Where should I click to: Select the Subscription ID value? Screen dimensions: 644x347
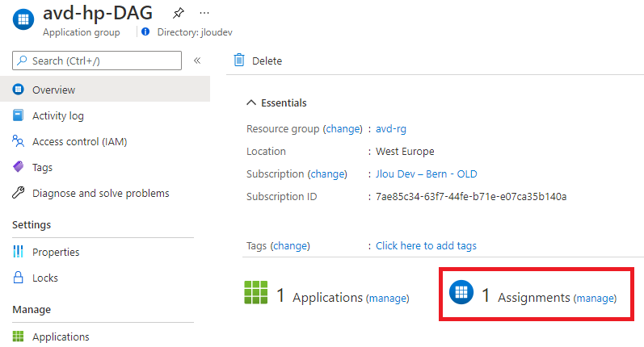(471, 196)
